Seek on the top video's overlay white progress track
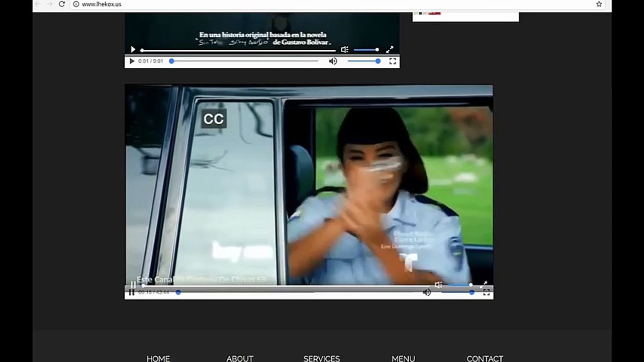The image size is (644, 362). coord(238,50)
